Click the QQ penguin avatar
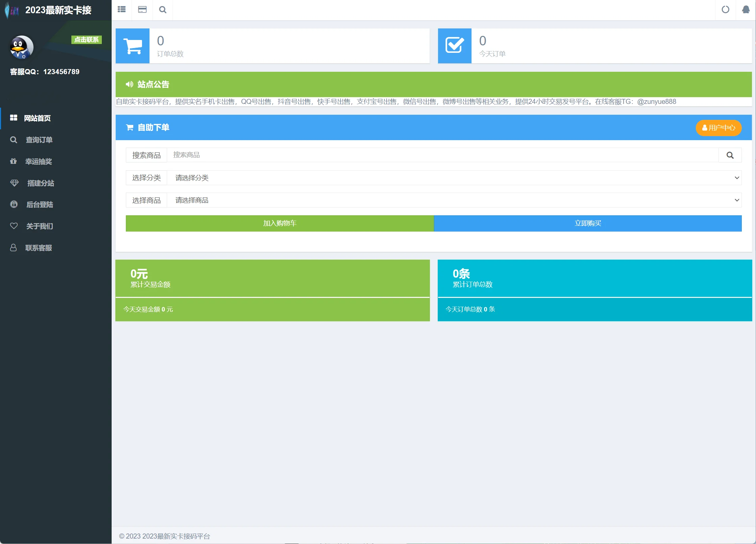The image size is (756, 544). tap(22, 47)
